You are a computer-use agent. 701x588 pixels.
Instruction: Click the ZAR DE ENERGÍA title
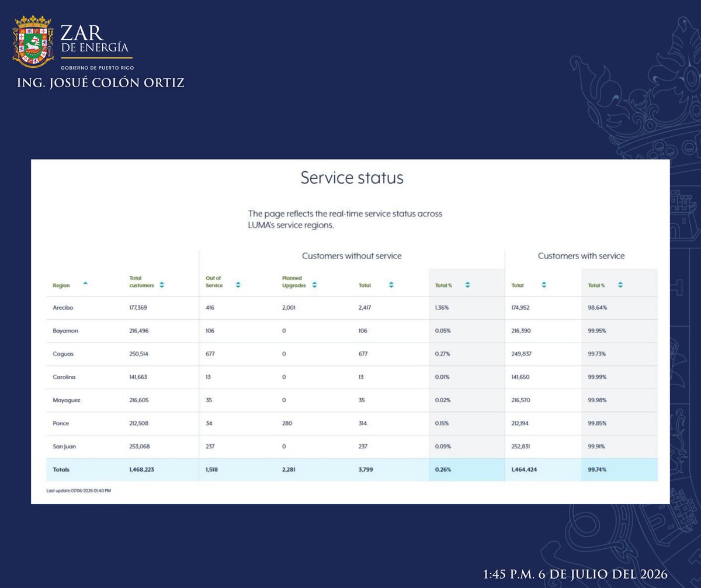[x=95, y=40]
